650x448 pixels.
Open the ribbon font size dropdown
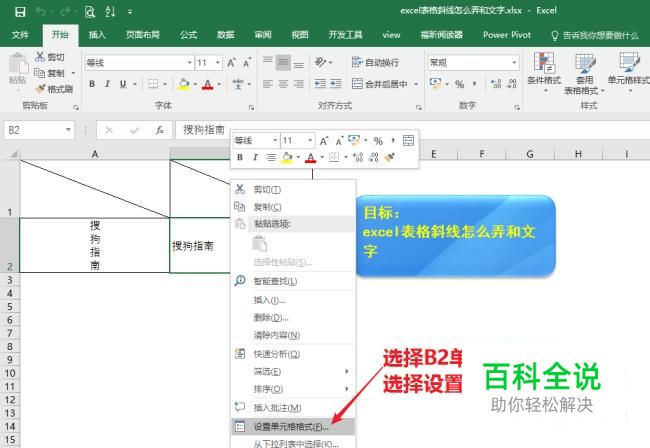click(x=218, y=63)
